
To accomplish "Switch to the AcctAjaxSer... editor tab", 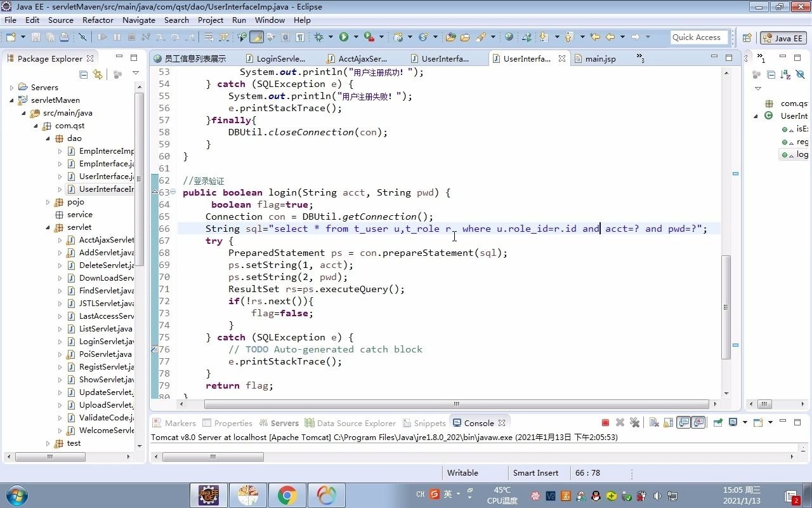I will pos(357,58).
